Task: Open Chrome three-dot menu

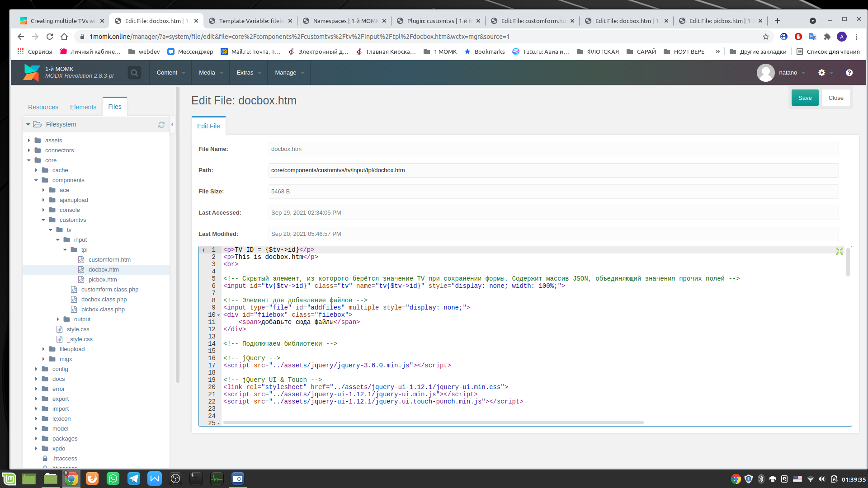Action: coord(856,37)
